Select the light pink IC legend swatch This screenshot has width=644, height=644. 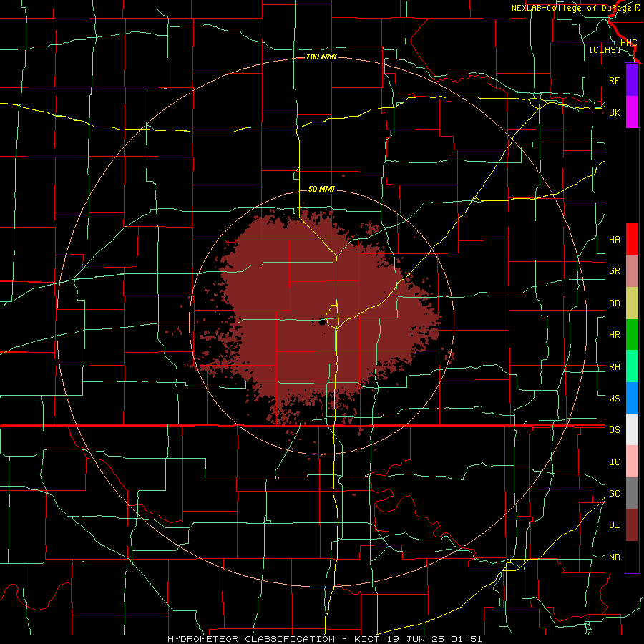point(632,462)
